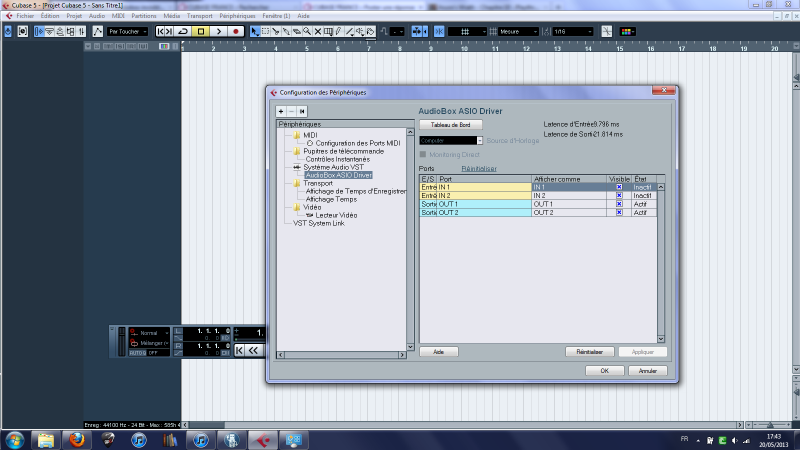Click the Réinitialiser link beside Ports
This screenshot has width=800, height=450.
click(x=479, y=169)
